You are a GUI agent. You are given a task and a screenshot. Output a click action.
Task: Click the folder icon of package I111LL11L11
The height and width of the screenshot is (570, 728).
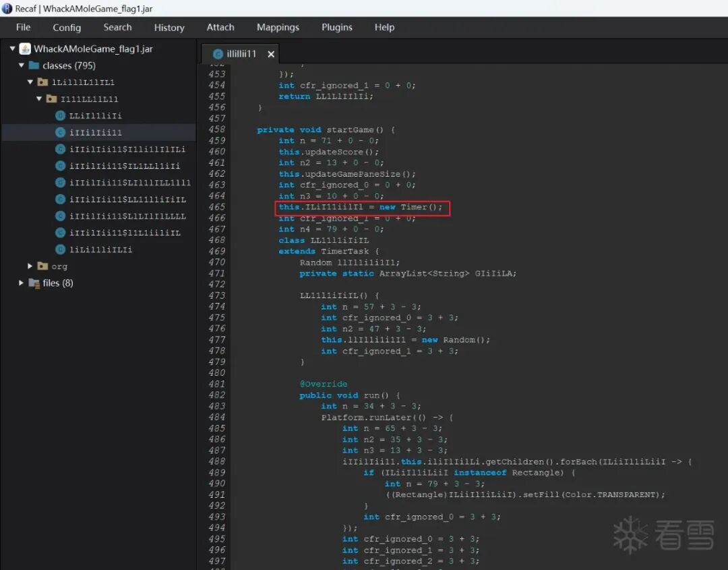pos(51,99)
